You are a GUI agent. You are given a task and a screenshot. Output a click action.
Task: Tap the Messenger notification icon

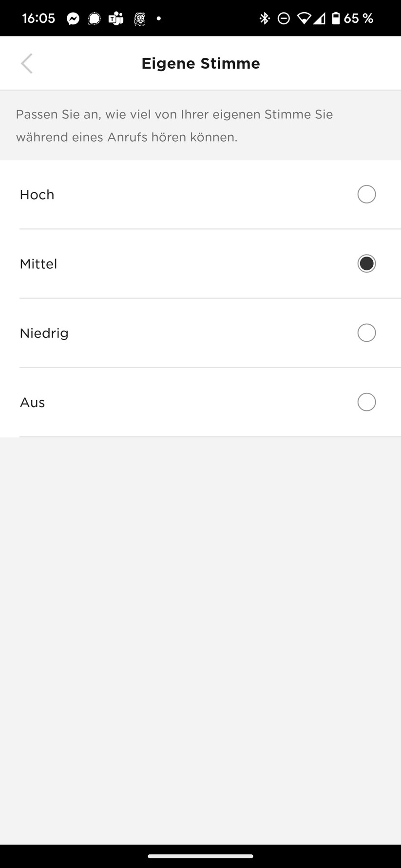(x=73, y=18)
